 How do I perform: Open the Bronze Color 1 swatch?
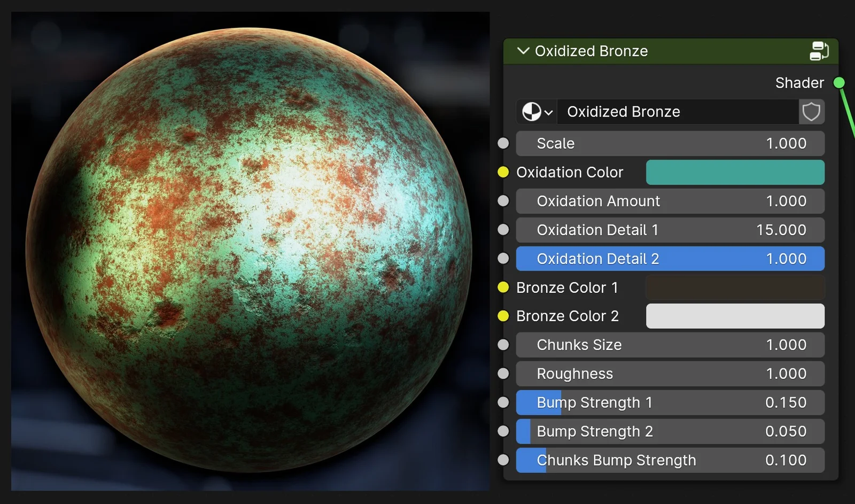click(735, 287)
